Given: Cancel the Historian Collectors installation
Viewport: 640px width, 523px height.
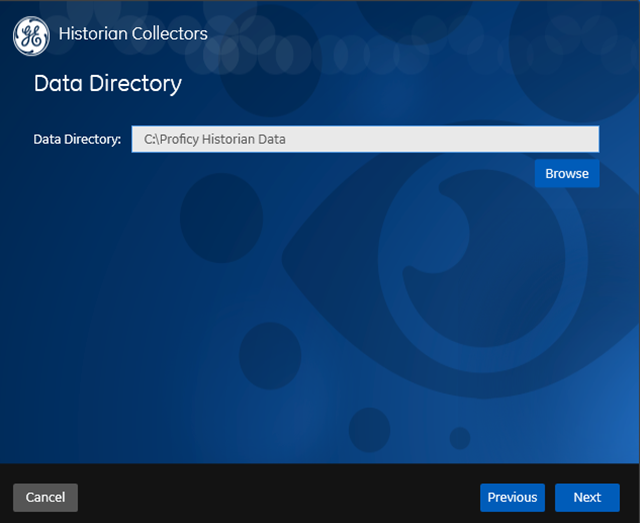Looking at the screenshot, I should [x=45, y=497].
